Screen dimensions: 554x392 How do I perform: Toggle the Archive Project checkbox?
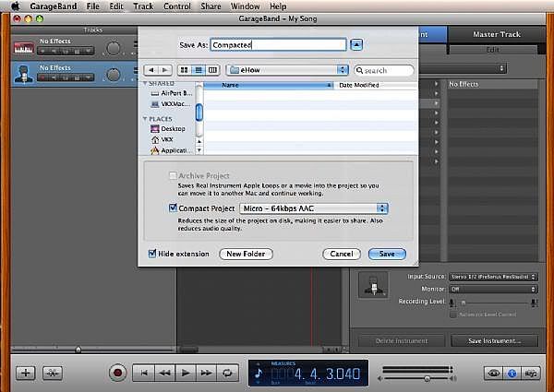tap(173, 175)
